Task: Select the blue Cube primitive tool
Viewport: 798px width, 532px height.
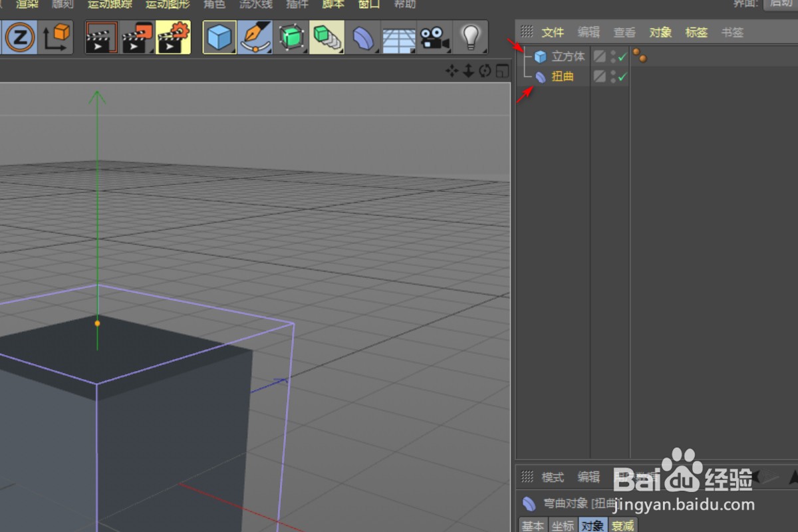Action: coord(219,37)
